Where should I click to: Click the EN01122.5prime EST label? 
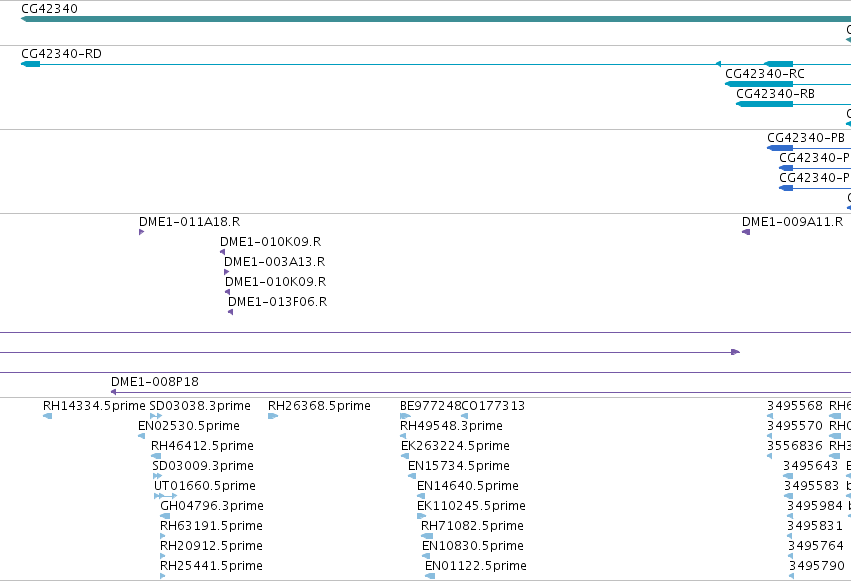click(x=476, y=566)
